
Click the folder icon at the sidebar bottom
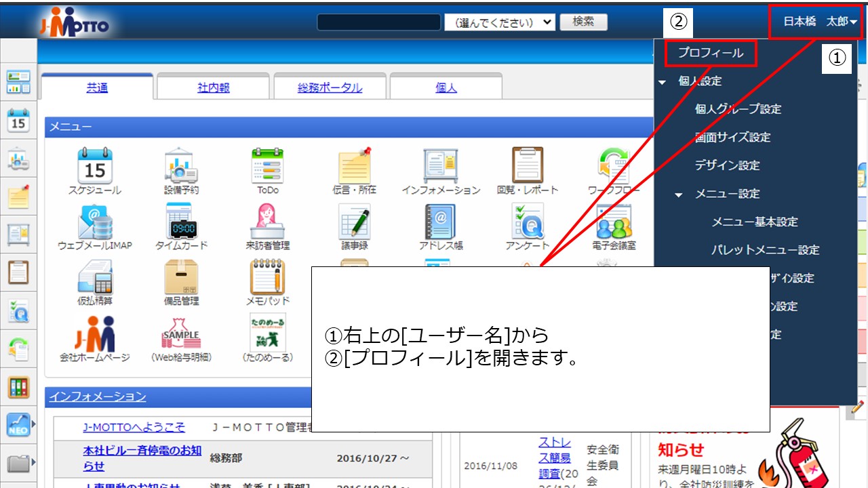pos(18,464)
